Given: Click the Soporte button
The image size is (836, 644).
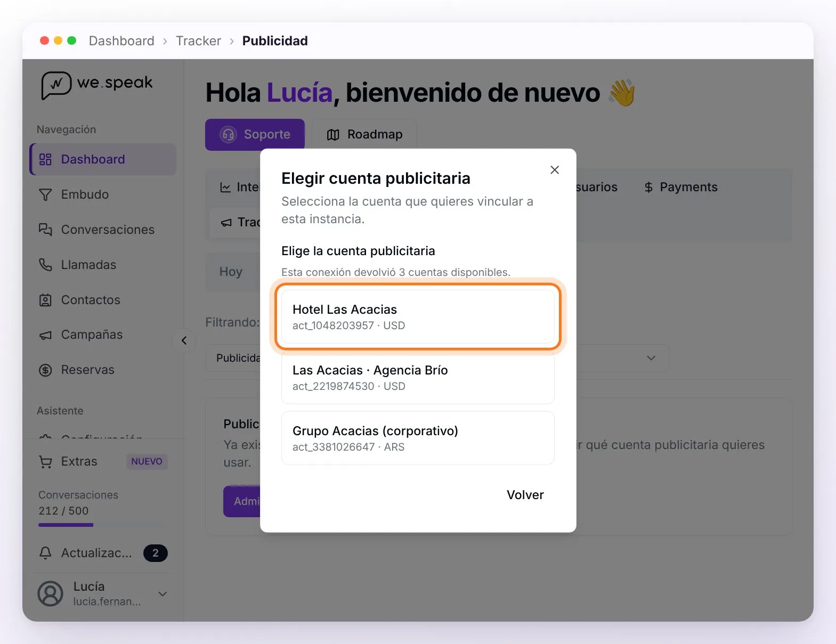Looking at the screenshot, I should click(255, 134).
